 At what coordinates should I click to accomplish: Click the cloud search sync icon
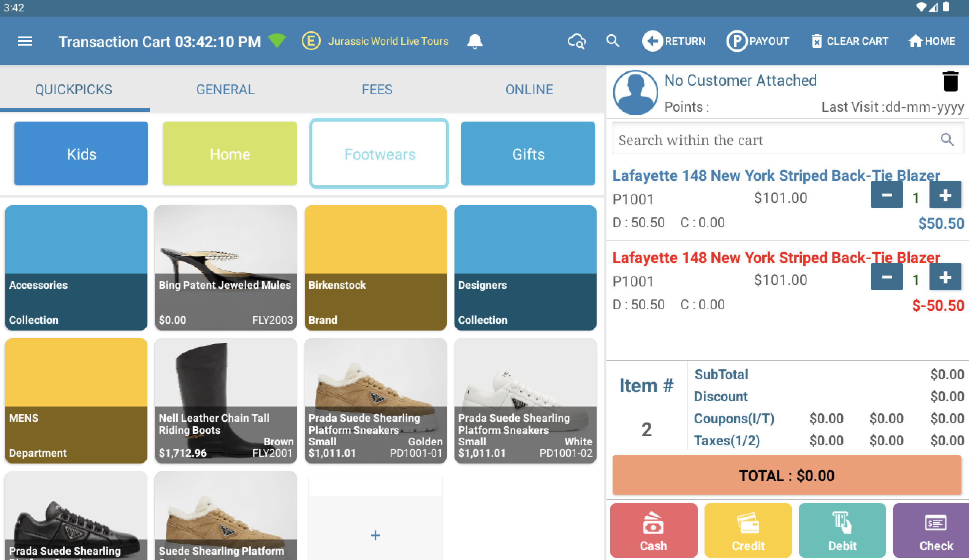click(576, 41)
